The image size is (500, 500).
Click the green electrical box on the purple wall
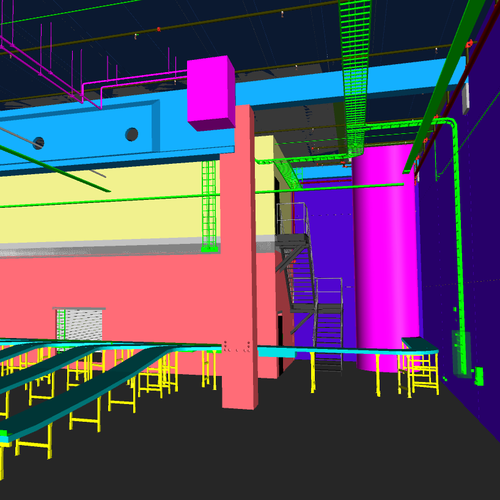pos(479,376)
